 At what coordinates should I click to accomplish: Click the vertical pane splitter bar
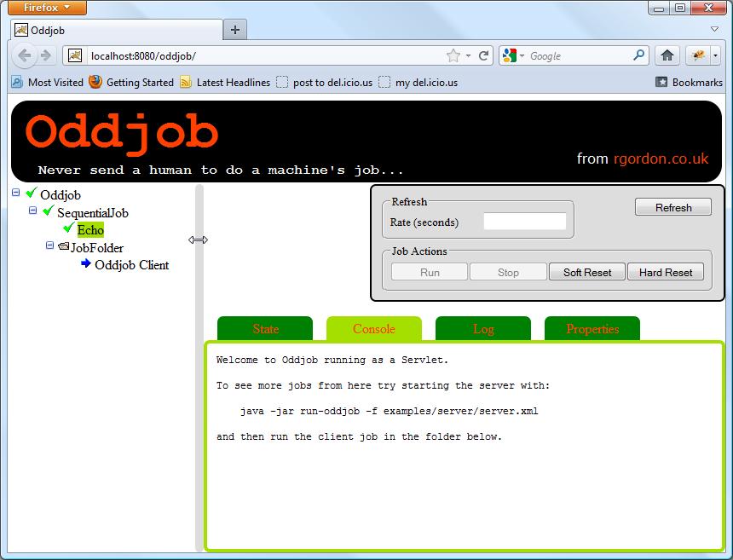(199, 368)
